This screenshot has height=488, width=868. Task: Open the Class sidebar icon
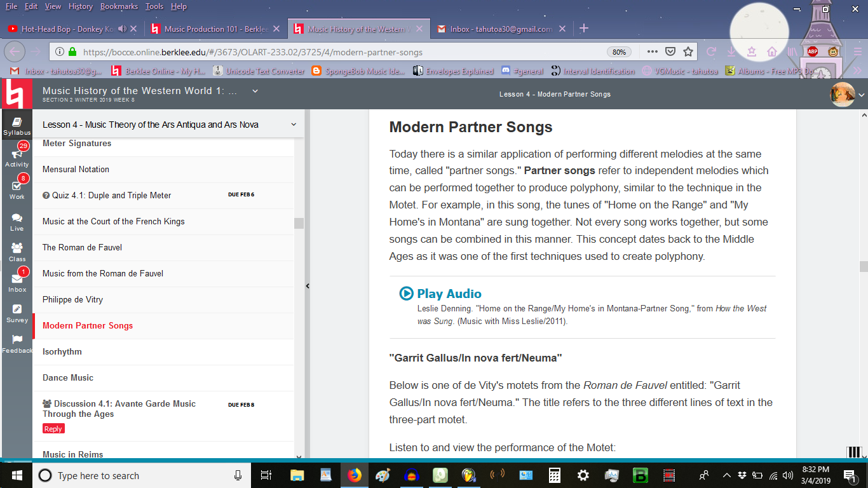tap(17, 251)
